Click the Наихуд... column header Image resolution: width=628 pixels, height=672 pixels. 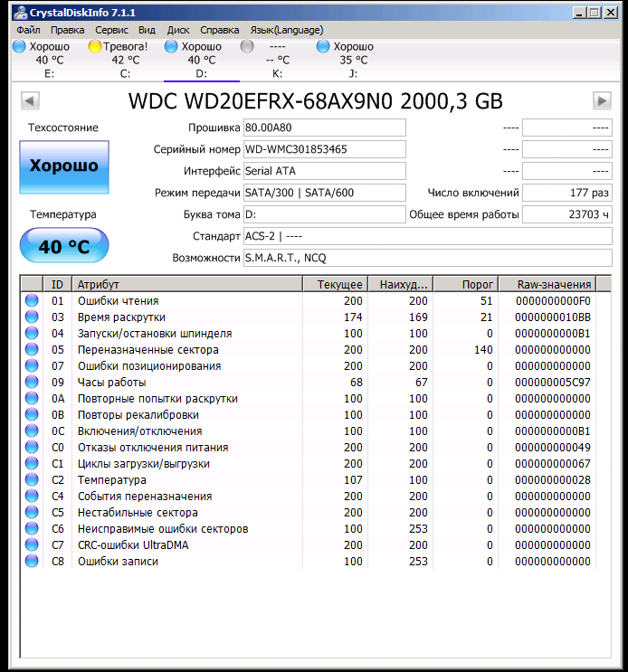pyautogui.click(x=400, y=284)
